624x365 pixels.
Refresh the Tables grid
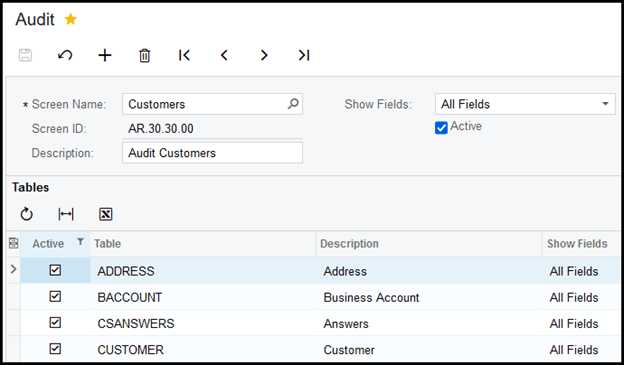click(26, 214)
